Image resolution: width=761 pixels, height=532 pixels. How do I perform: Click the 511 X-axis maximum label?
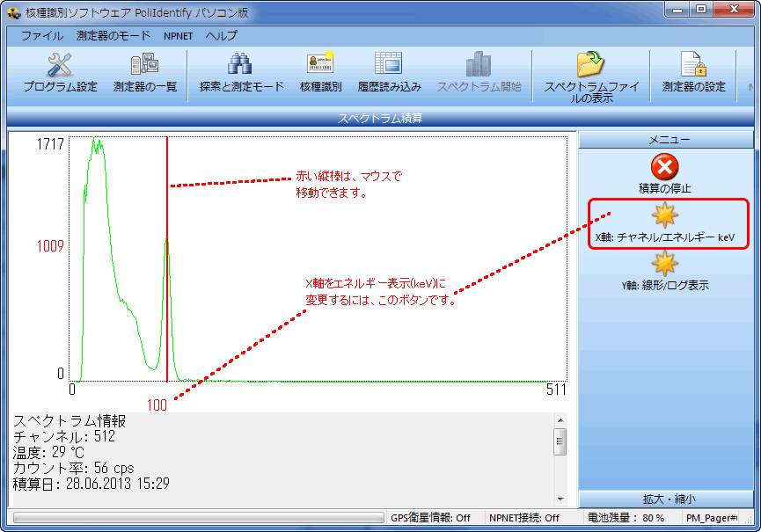(x=556, y=390)
